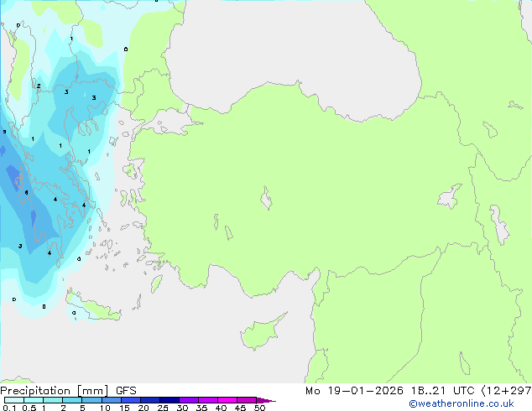Click the precipitation value '6' on the map

(27, 193)
